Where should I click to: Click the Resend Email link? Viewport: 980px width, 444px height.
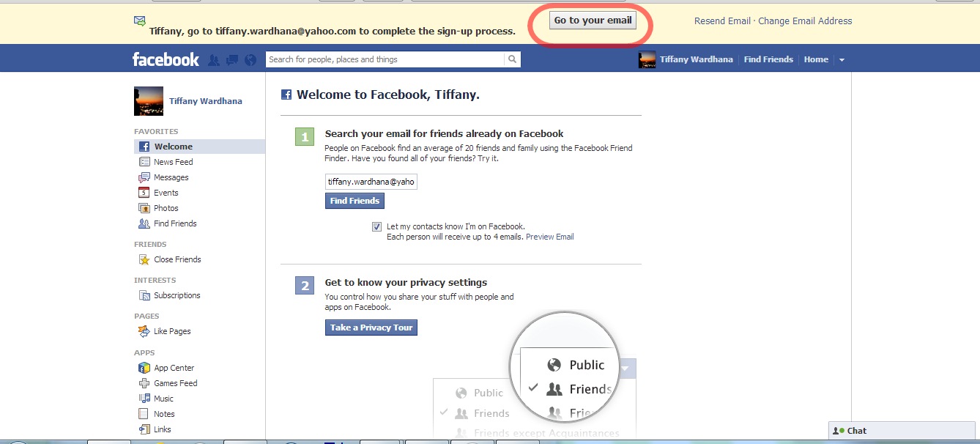[x=722, y=21]
